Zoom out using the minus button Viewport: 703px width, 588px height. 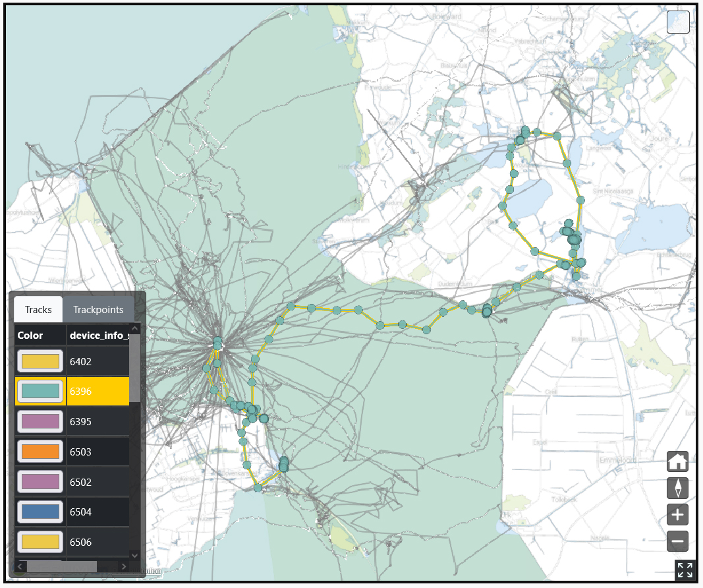(x=677, y=541)
